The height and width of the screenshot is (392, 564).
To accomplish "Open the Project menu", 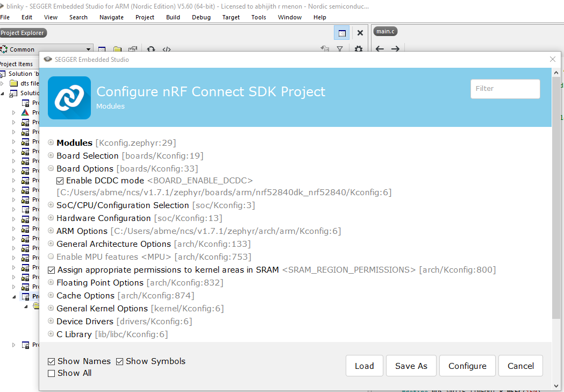I will 145,17.
